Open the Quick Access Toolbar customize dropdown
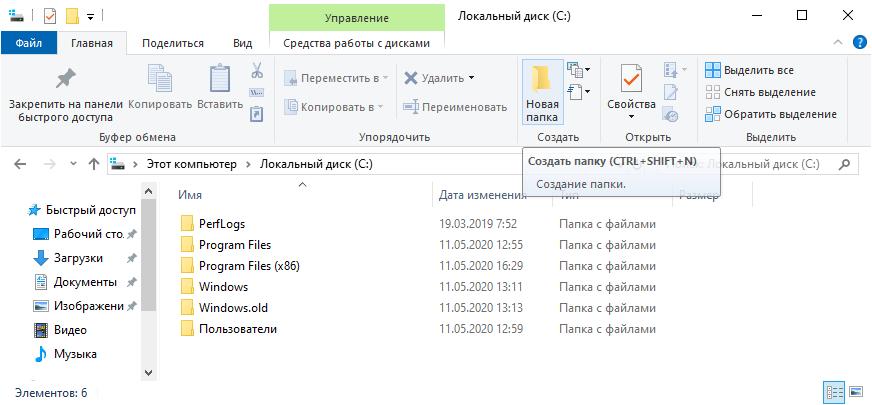The image size is (872, 405). [91, 16]
